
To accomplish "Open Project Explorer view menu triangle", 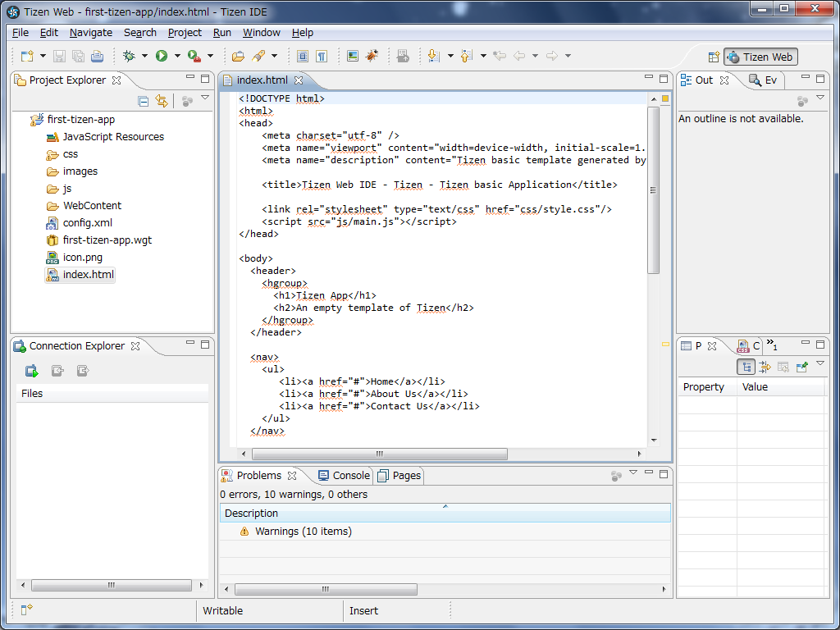I will pyautogui.click(x=204, y=98).
